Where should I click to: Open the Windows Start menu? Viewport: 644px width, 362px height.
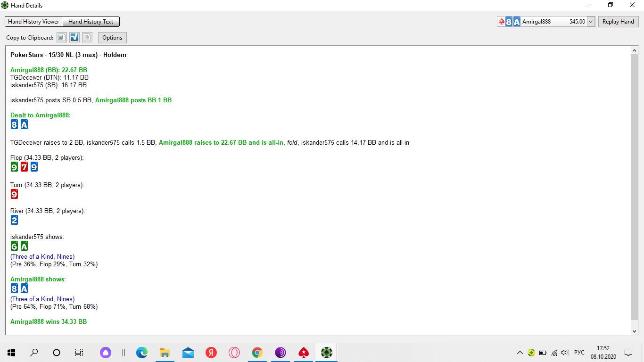[11, 352]
